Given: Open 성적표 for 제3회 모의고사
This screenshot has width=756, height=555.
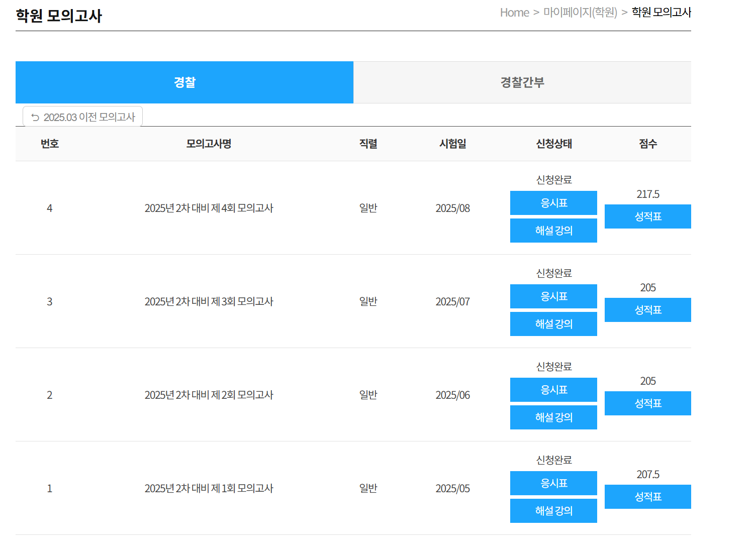Looking at the screenshot, I should pyautogui.click(x=648, y=310).
